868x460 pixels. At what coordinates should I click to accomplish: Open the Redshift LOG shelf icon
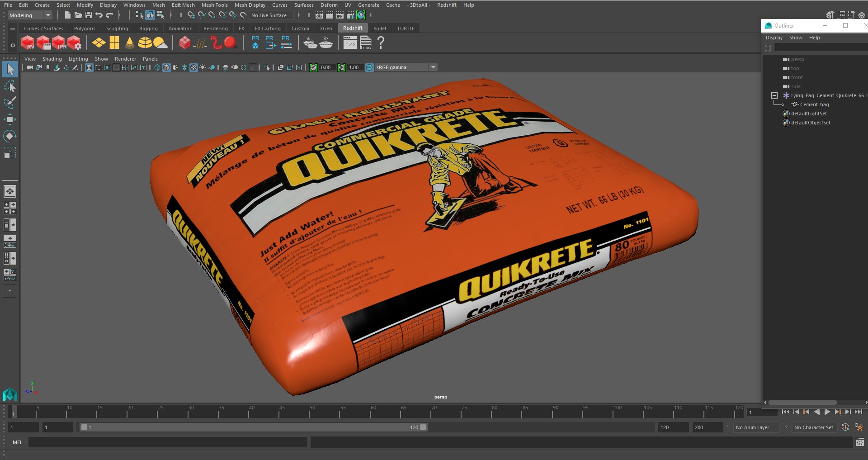click(365, 43)
